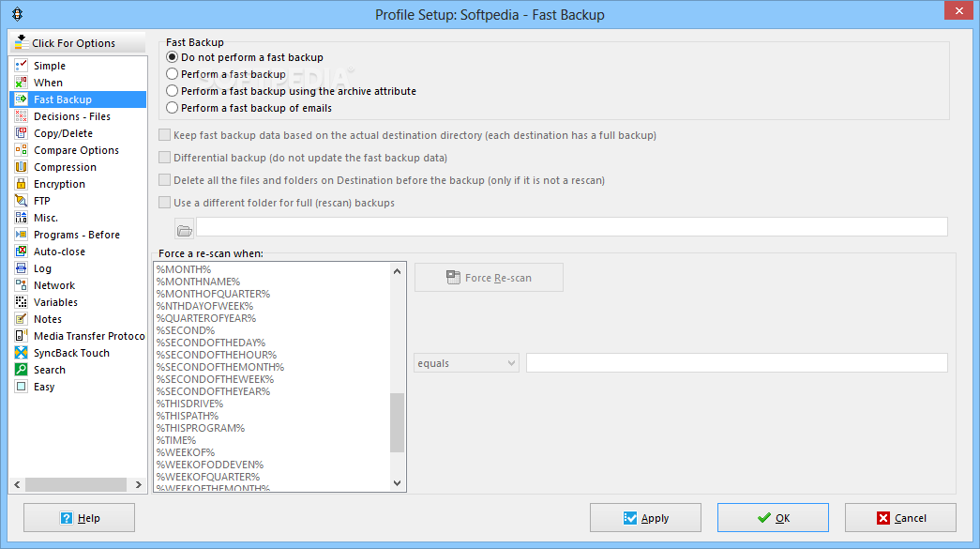Click the Encryption padlock icon
The width and height of the screenshot is (980, 549).
[22, 183]
